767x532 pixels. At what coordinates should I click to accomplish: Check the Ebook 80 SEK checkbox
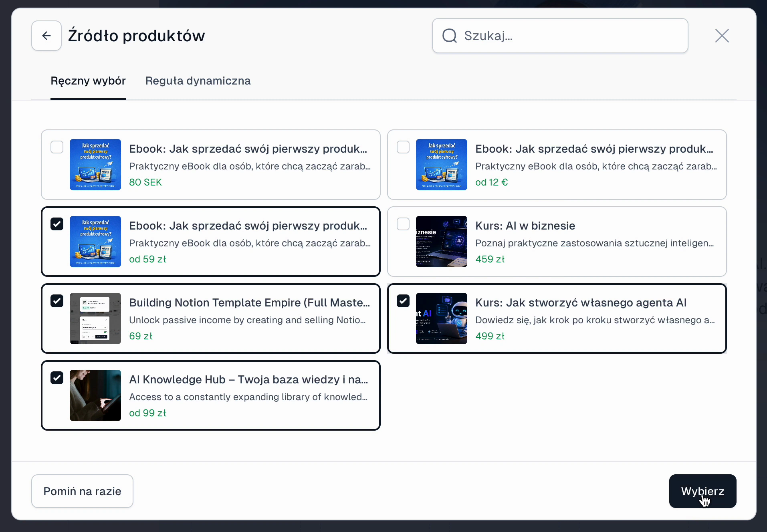click(57, 147)
